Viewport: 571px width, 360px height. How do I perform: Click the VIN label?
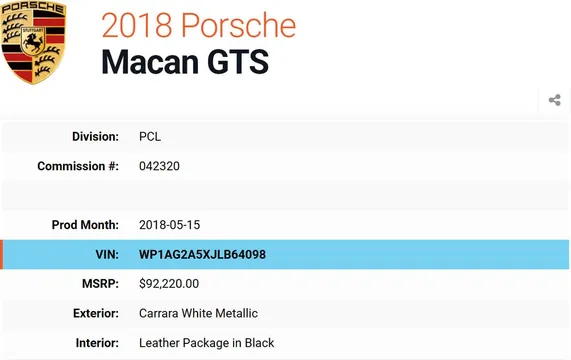coord(107,254)
